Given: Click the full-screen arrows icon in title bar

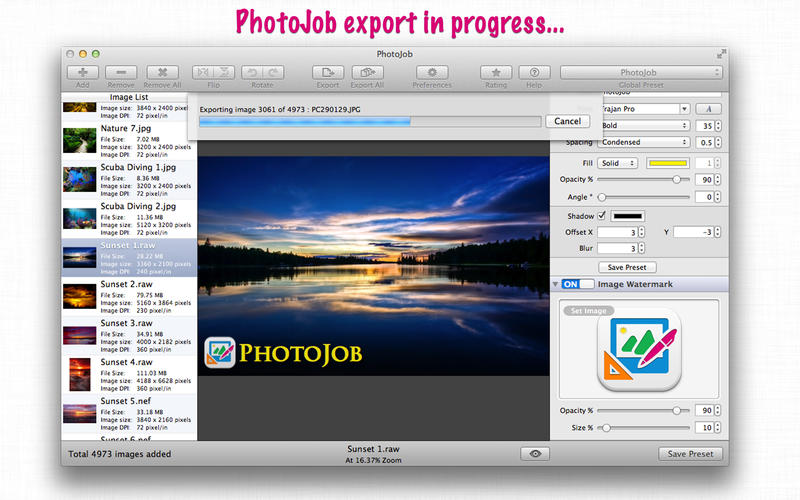Looking at the screenshot, I should (x=720, y=53).
